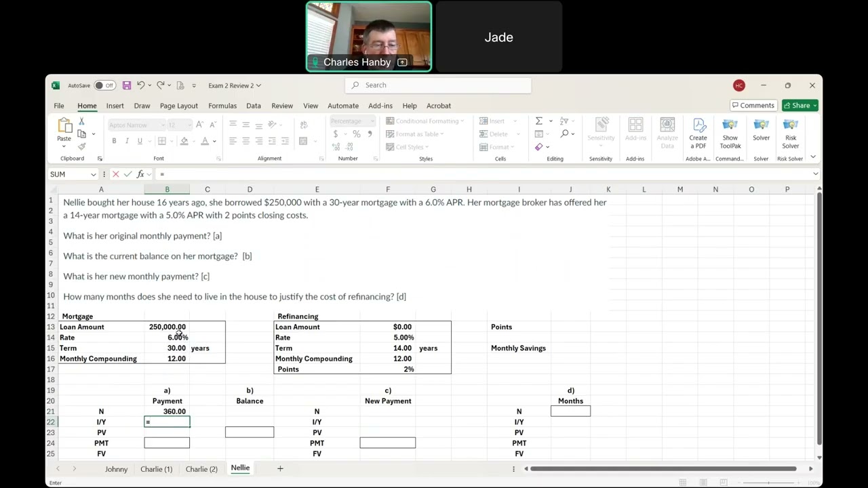Open Create a PDF Adobe tool
The image size is (868, 488).
click(698, 134)
